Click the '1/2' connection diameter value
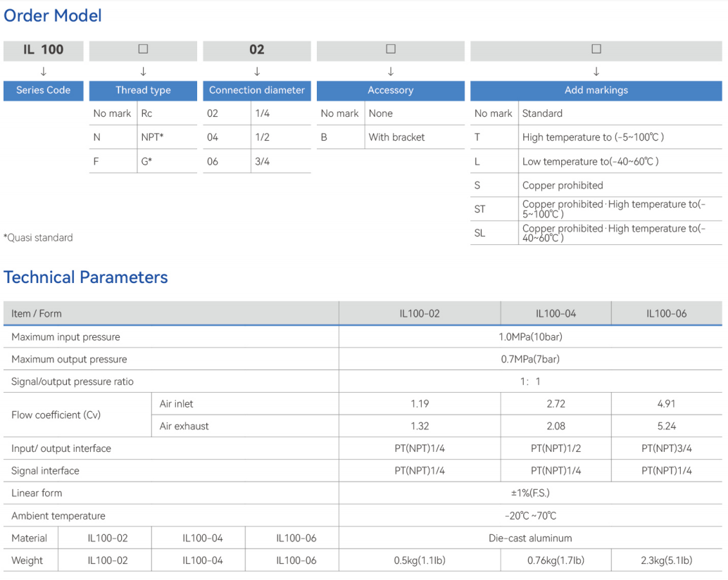Image resolution: width=728 pixels, height=580 pixels. (263, 137)
